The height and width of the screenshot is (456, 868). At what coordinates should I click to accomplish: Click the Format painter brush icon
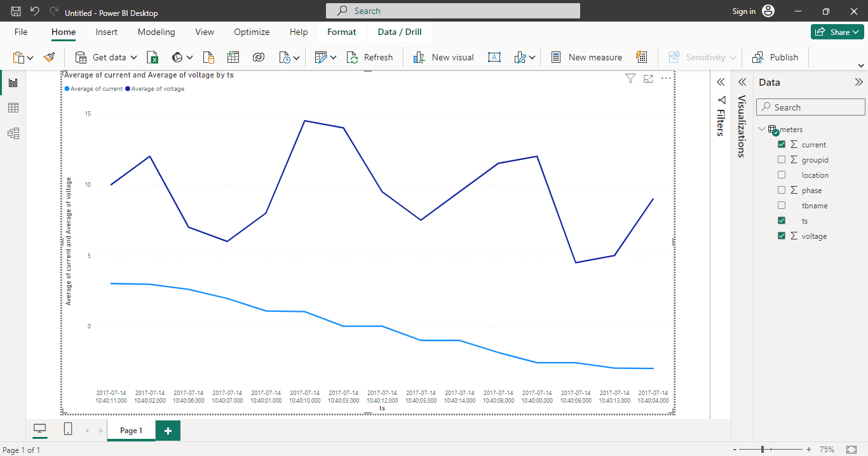pos(50,57)
